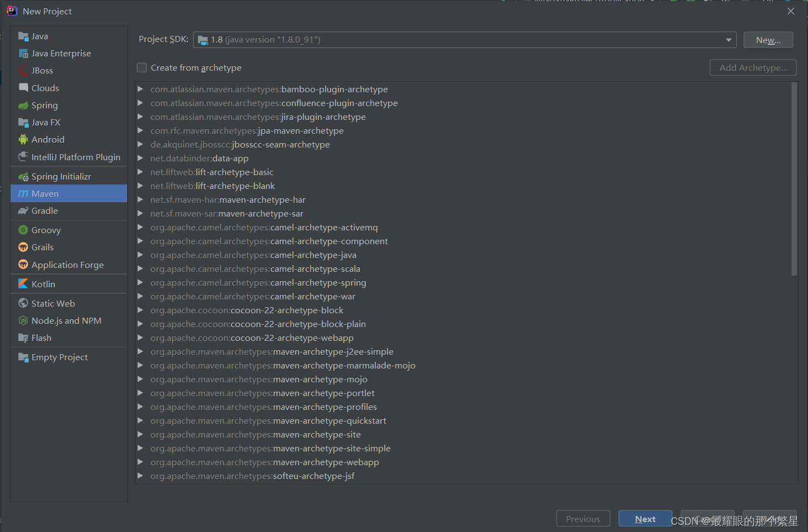This screenshot has height=532, width=808.
Task: Enable Create from archetype checkbox
Action: tap(142, 67)
